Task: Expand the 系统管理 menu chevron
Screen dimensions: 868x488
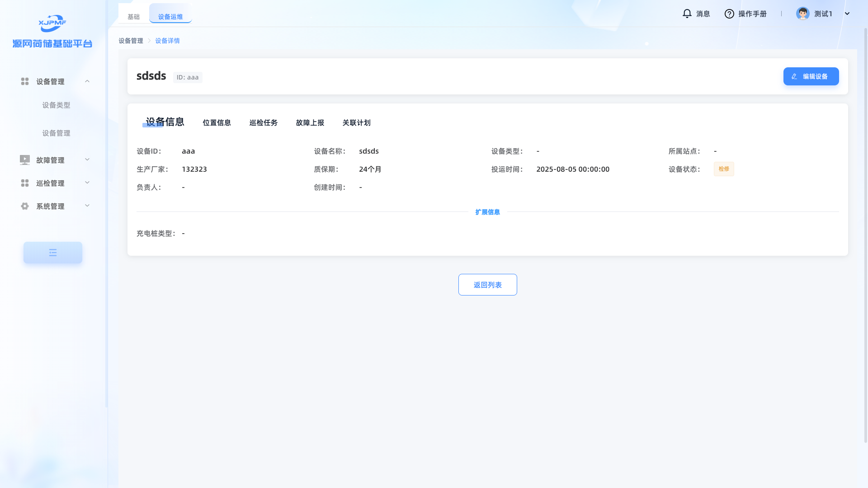Action: pos(87,206)
